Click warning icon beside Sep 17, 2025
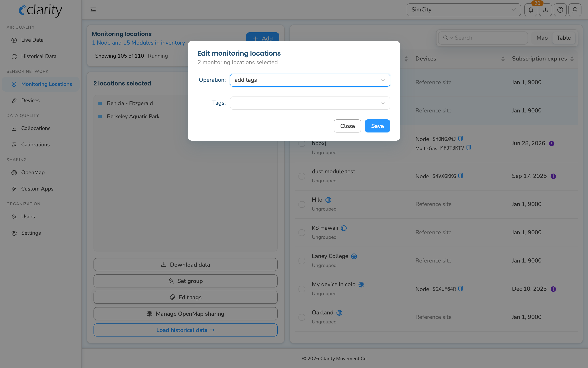This screenshot has width=588, height=368. [x=553, y=176]
